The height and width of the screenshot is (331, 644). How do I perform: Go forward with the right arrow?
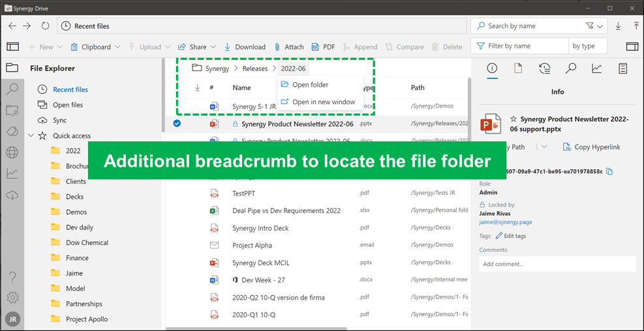[x=27, y=26]
